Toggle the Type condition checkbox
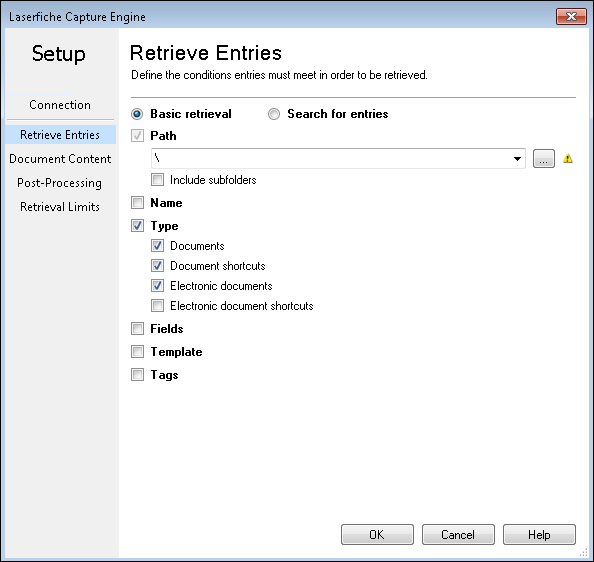Viewport: 594px width, 562px height. coord(138,226)
